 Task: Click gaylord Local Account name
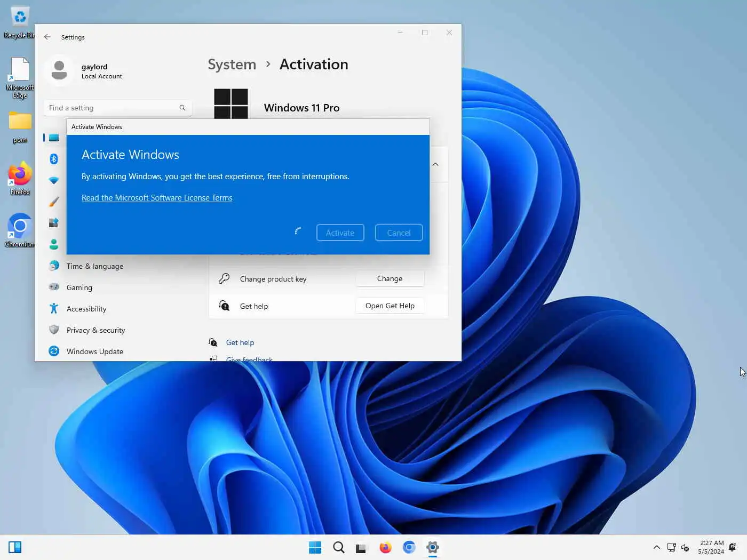click(x=101, y=71)
